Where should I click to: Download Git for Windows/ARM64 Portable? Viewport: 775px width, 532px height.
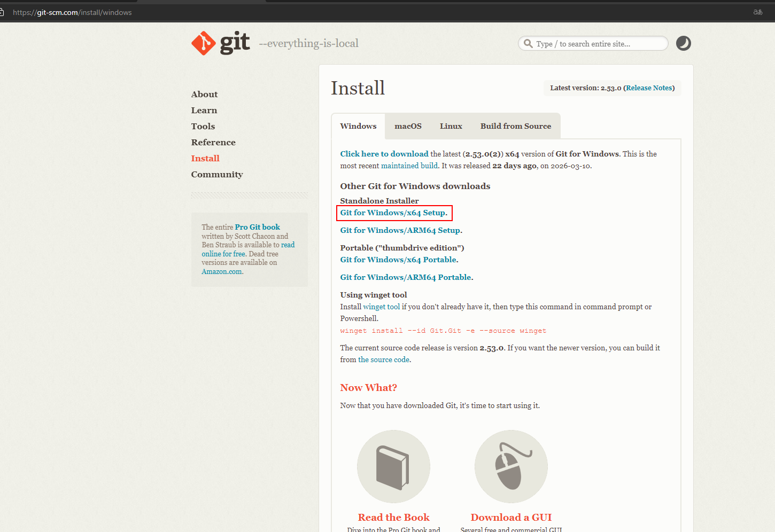(407, 277)
